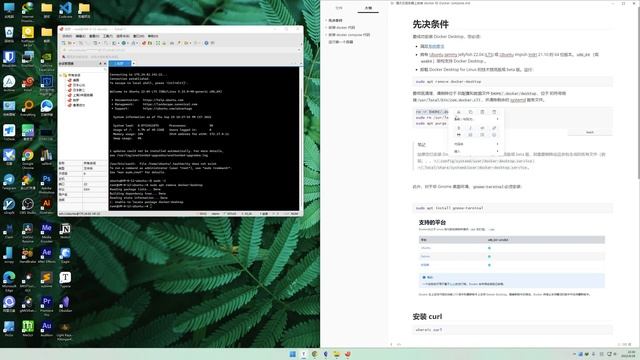Open the Xshell 工具 menu
The width and height of the screenshot is (640, 360).
(x=108, y=36)
